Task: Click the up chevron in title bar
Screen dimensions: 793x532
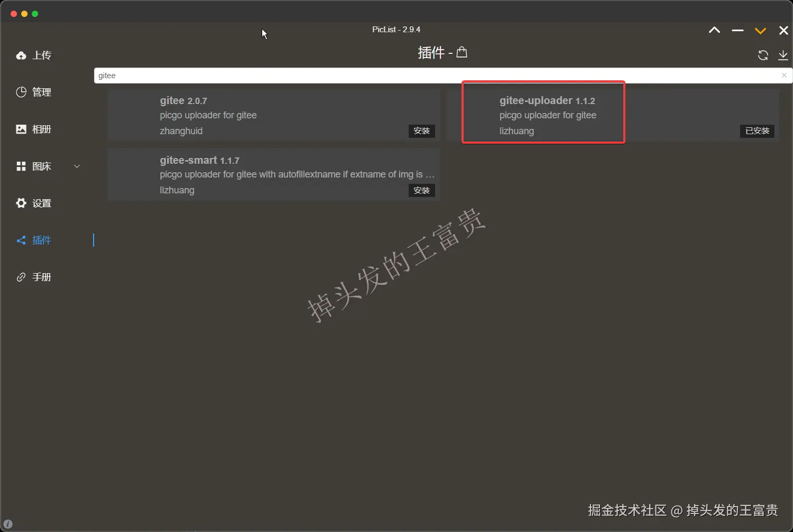Action: [x=714, y=30]
